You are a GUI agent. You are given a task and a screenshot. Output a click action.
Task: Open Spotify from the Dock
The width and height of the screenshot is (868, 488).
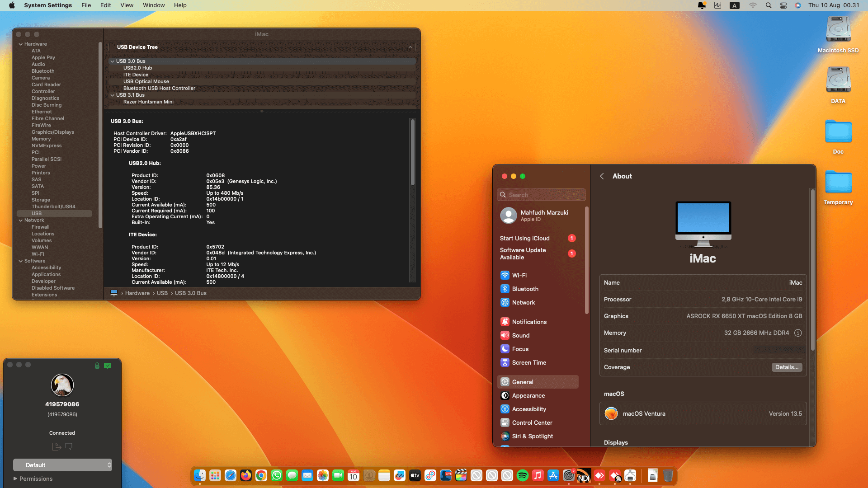click(522, 475)
